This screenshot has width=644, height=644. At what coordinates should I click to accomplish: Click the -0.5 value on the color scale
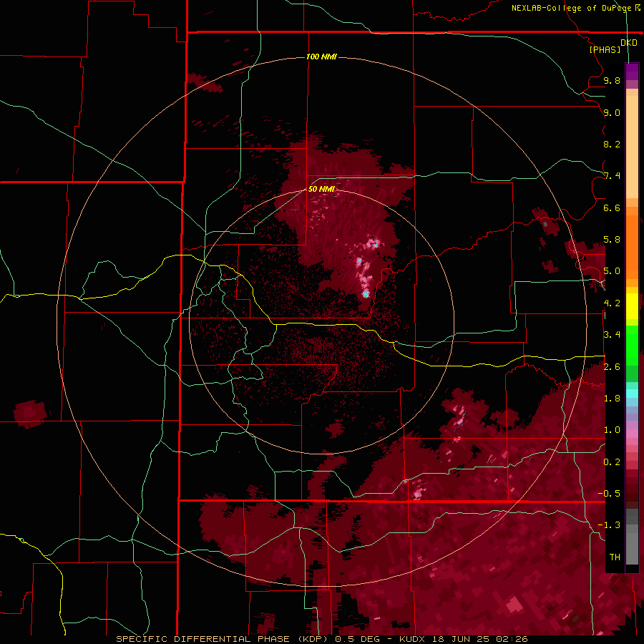610,494
